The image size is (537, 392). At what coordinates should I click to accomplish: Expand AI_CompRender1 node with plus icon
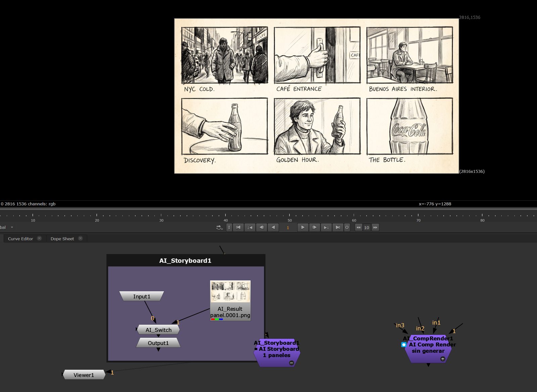pyautogui.click(x=443, y=359)
